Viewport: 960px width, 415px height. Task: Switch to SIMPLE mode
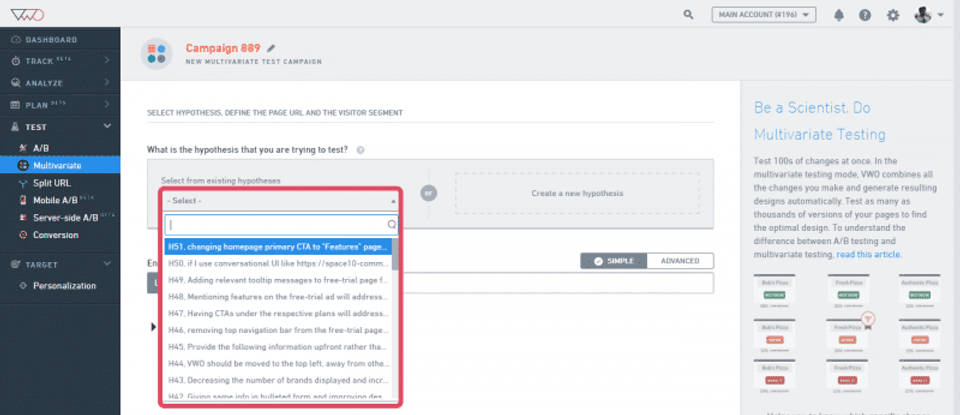614,261
